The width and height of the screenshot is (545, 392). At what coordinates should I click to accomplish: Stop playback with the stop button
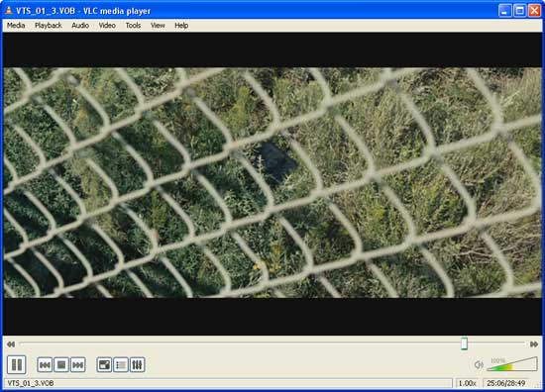[61, 365]
